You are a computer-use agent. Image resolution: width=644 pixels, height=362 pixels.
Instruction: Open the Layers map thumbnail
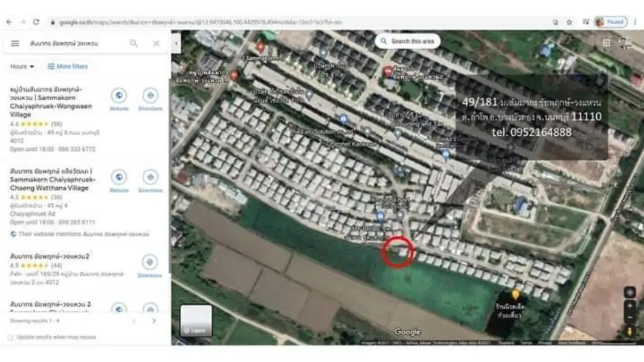[196, 320]
